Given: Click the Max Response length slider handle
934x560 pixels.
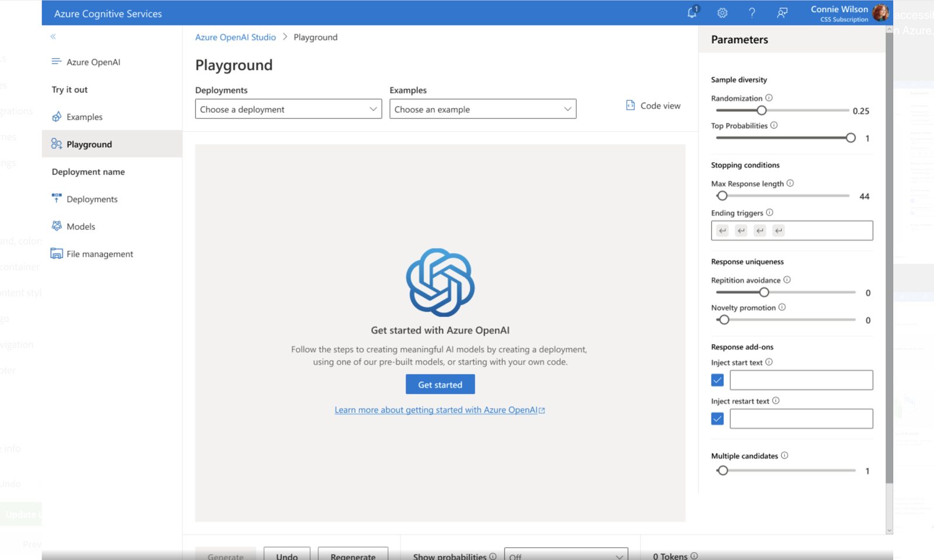Looking at the screenshot, I should click(x=722, y=196).
